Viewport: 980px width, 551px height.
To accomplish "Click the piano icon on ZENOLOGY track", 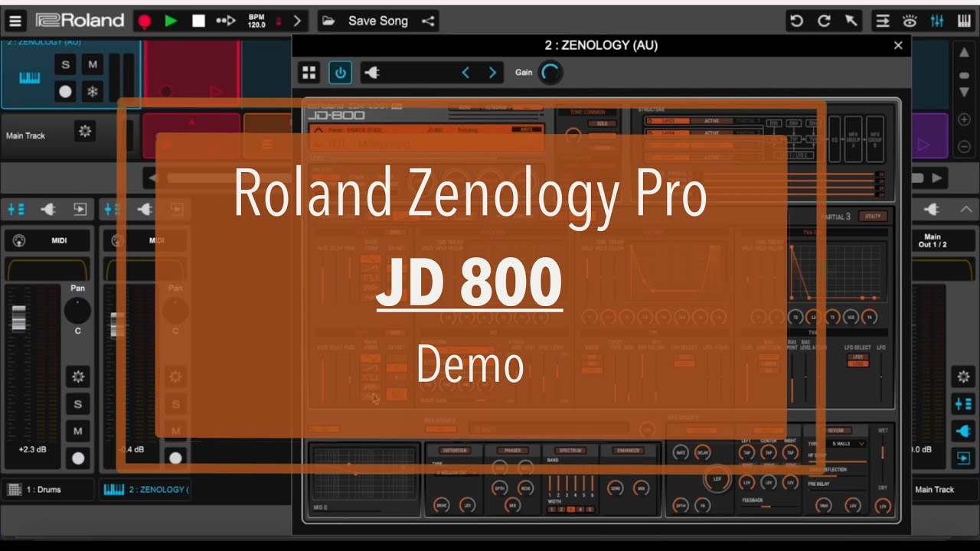I will [x=29, y=79].
